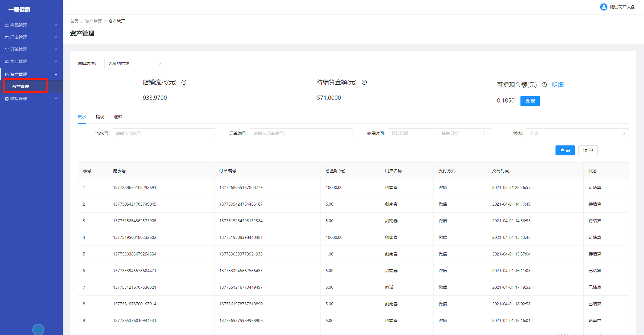Image resolution: width=644 pixels, height=335 pixels.
Task: Open the 明细 link
Action: click(558, 85)
